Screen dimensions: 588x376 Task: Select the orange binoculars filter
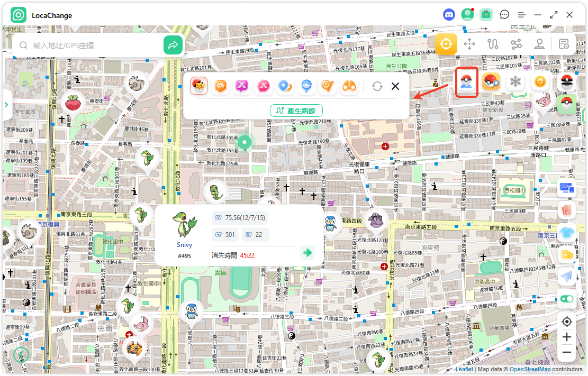349,86
